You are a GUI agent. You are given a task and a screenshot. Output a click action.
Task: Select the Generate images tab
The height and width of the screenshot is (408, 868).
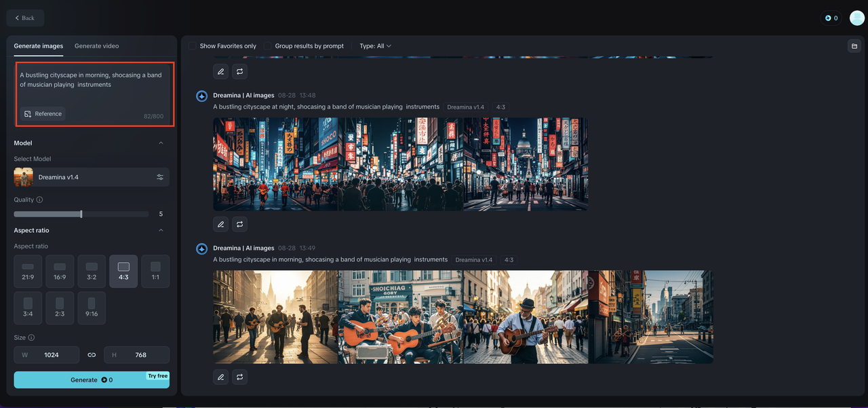coord(39,46)
